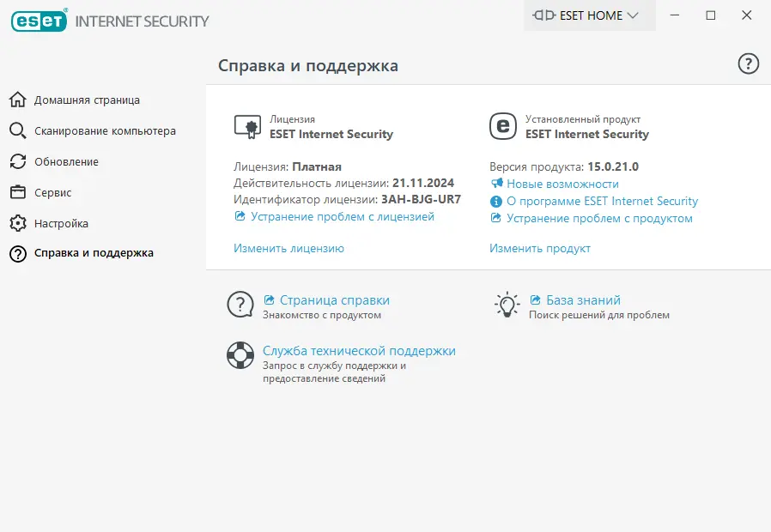
Task: Click INTERNET SECURITY title text
Action: (142, 21)
